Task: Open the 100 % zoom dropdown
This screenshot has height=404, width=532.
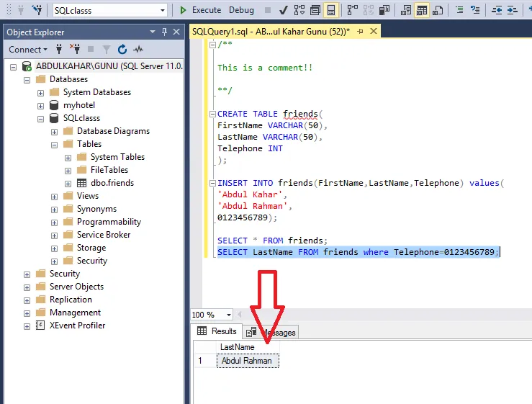Action: coord(229,315)
